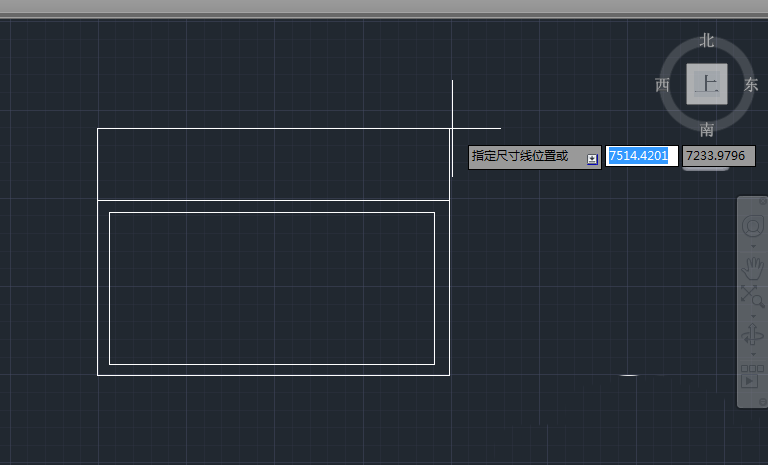Expand the SteeringWheels dropdown arrow
768x465 pixels.
(x=753, y=246)
